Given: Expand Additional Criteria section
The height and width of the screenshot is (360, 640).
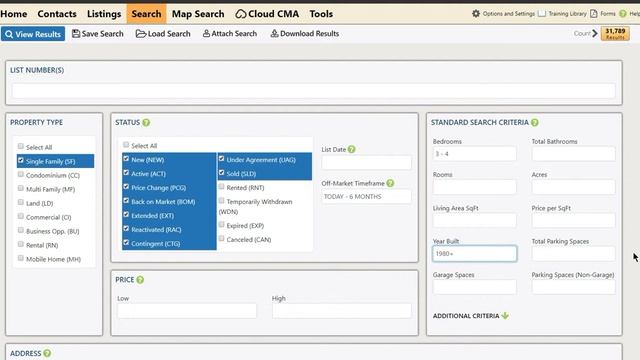Looking at the screenshot, I should coord(471,316).
